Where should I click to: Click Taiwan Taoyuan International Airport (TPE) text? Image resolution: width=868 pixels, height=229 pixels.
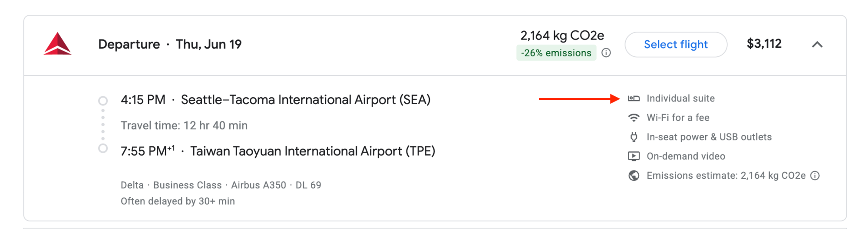point(312,151)
